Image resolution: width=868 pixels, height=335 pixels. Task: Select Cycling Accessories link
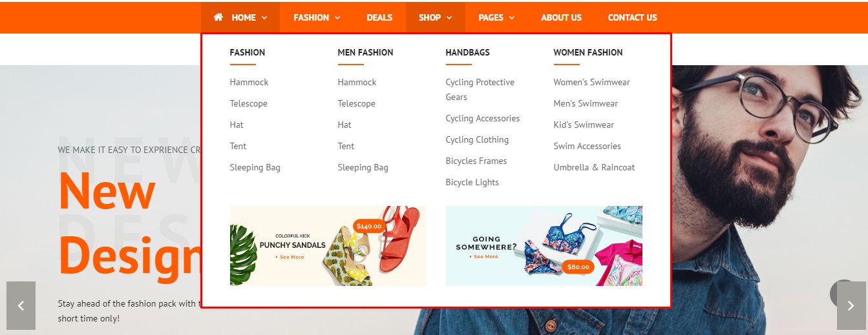point(483,118)
